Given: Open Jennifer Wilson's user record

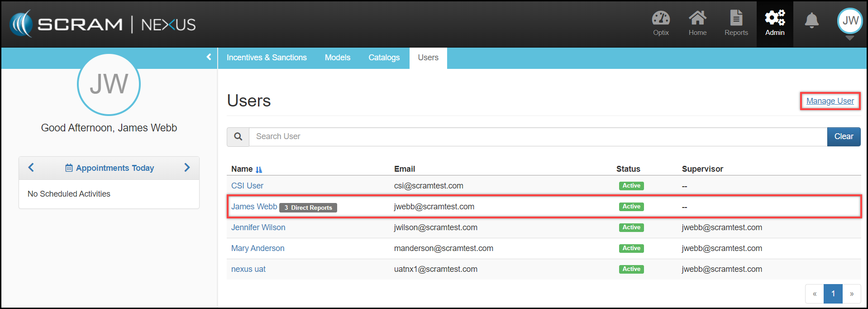Looking at the screenshot, I should (258, 227).
